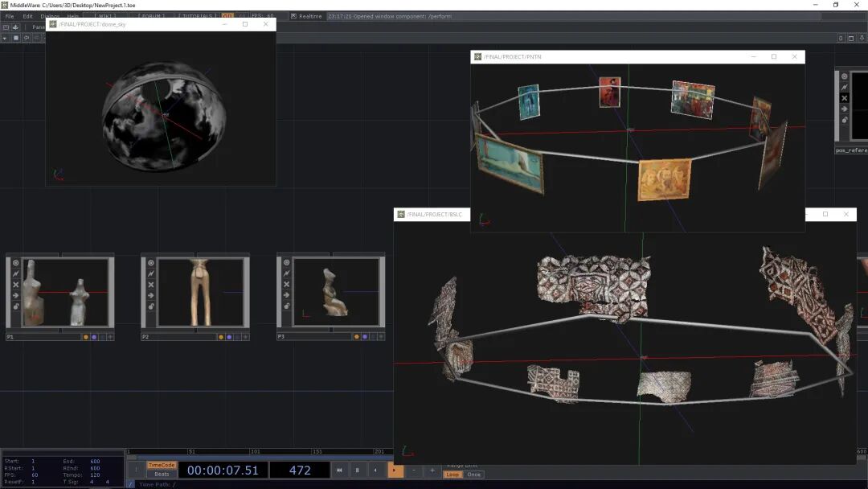This screenshot has width=868, height=489.
Task: Activate the plus viewer flag on node P2
Action: point(245,337)
